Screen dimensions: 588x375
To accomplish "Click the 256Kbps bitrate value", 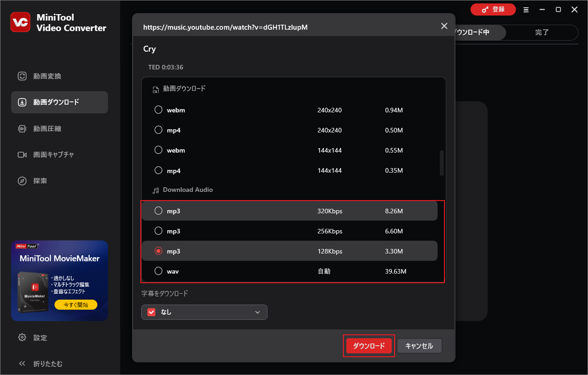I will (x=330, y=231).
